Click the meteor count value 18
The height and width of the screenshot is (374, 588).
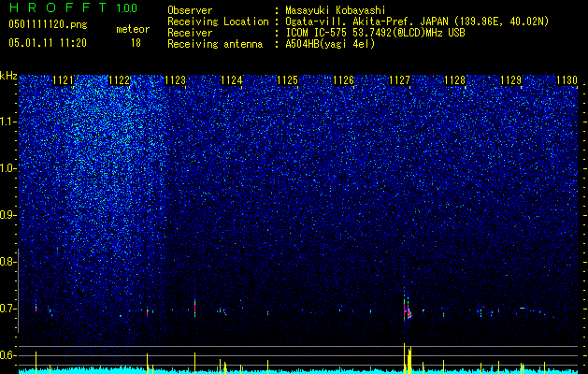(136, 43)
